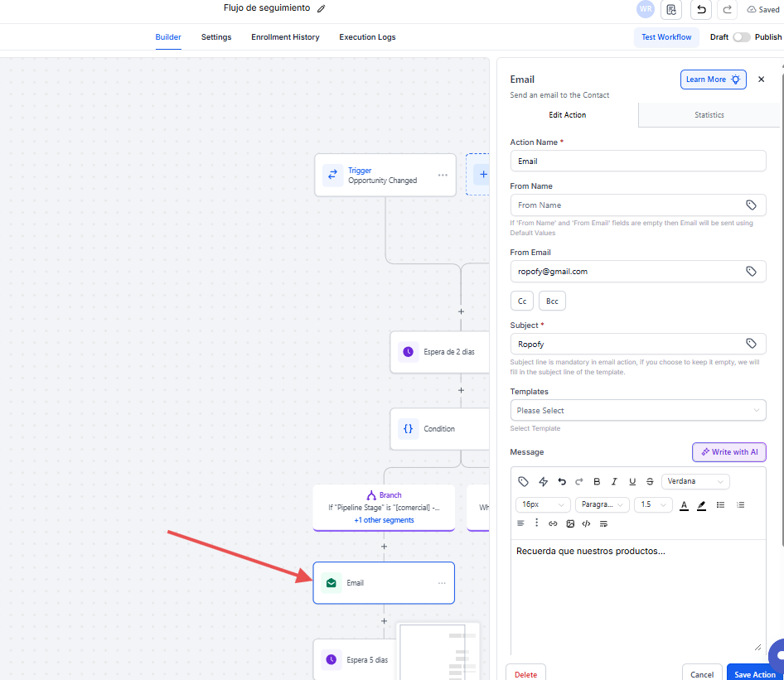784x680 pixels.
Task: Click the custom values tag in From Email
Action: click(751, 272)
